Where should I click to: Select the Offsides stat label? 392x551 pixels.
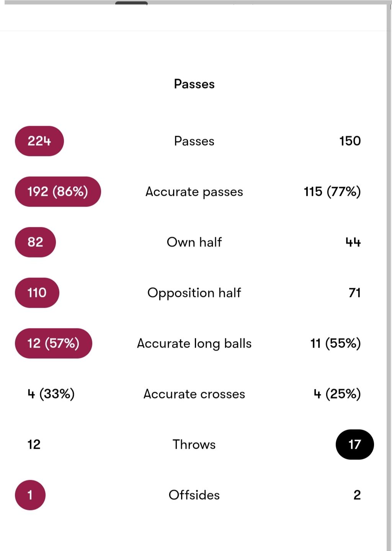click(x=194, y=495)
